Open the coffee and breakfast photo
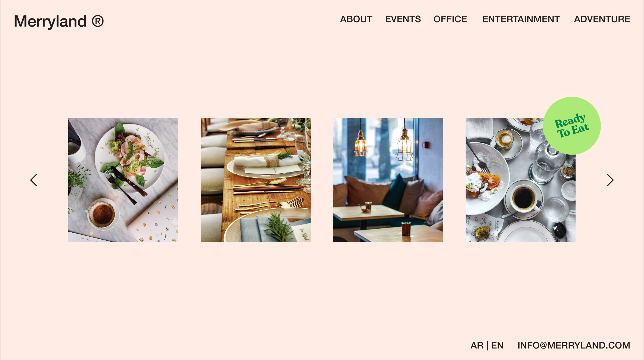This screenshot has height=360, width=644. coord(520,180)
